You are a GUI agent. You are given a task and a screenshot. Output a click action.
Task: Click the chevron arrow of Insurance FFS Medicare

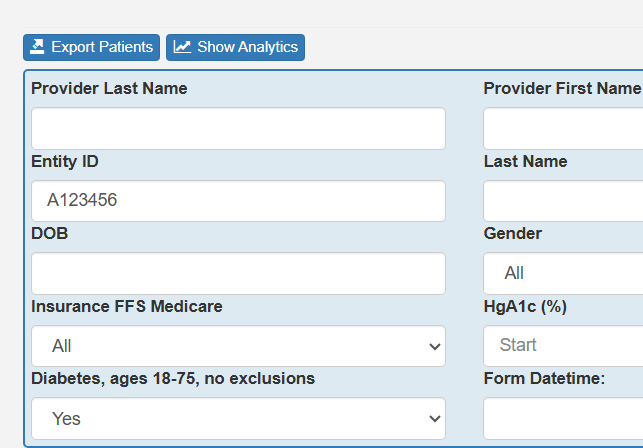(434, 346)
